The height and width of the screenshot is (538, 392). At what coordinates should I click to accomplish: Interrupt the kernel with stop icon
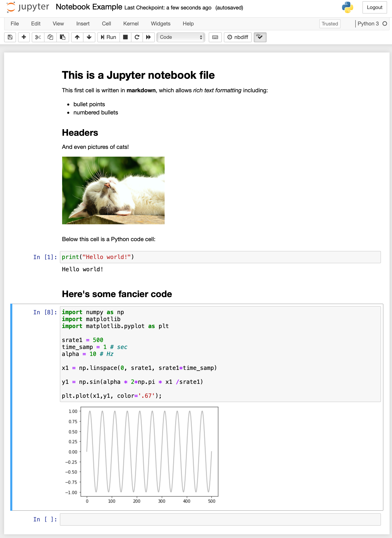tap(125, 37)
